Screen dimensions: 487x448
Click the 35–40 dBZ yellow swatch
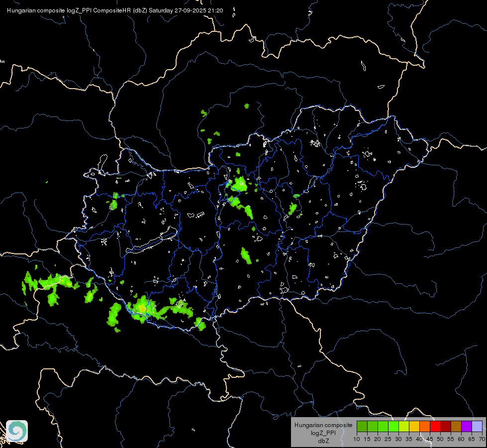click(x=414, y=426)
